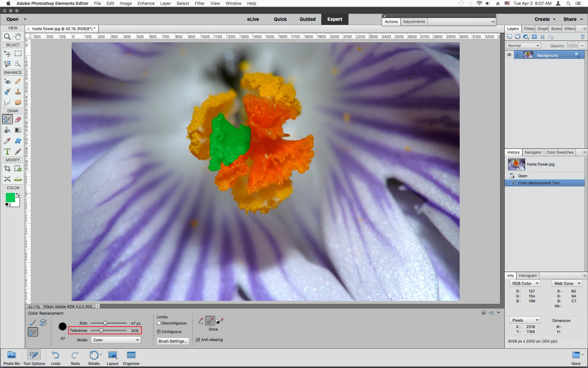The image size is (588, 368).
Task: Hide the Background layer with the eye icon
Action: click(509, 55)
